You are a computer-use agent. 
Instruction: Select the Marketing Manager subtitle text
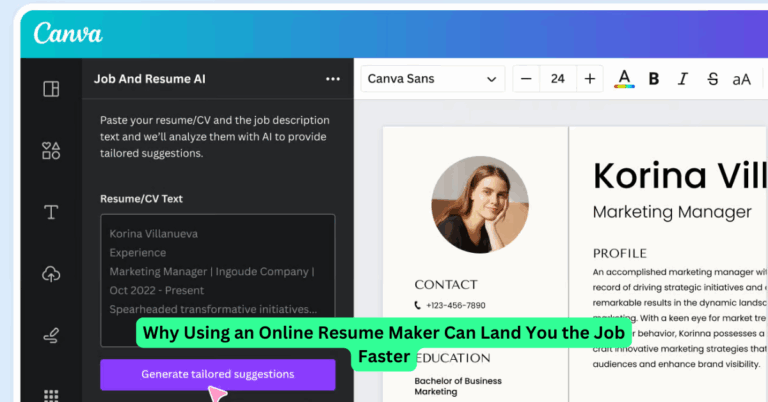672,212
